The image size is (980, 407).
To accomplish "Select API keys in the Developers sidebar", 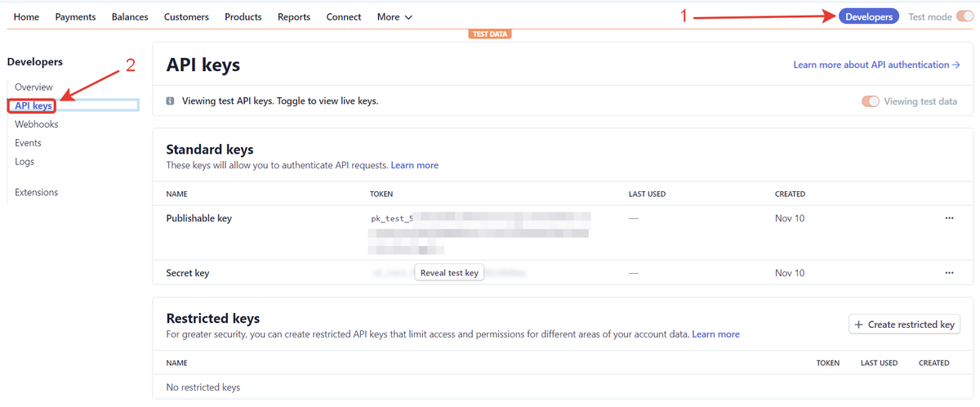I will [x=33, y=105].
